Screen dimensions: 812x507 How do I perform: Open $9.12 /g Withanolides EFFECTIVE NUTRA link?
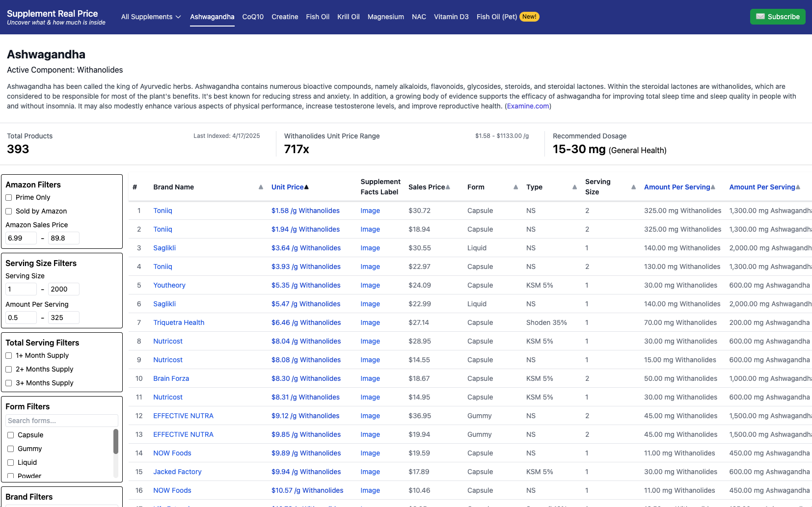(305, 416)
